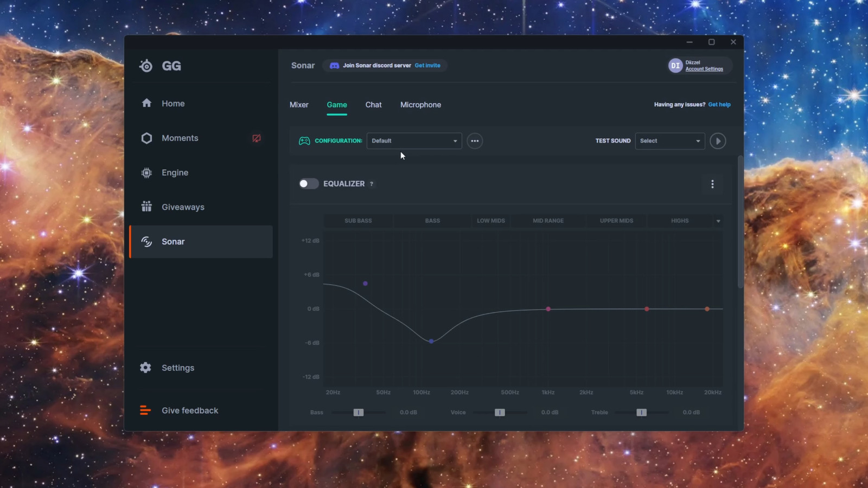Play the test sound
Screen dimensions: 868x488
[x=718, y=141]
